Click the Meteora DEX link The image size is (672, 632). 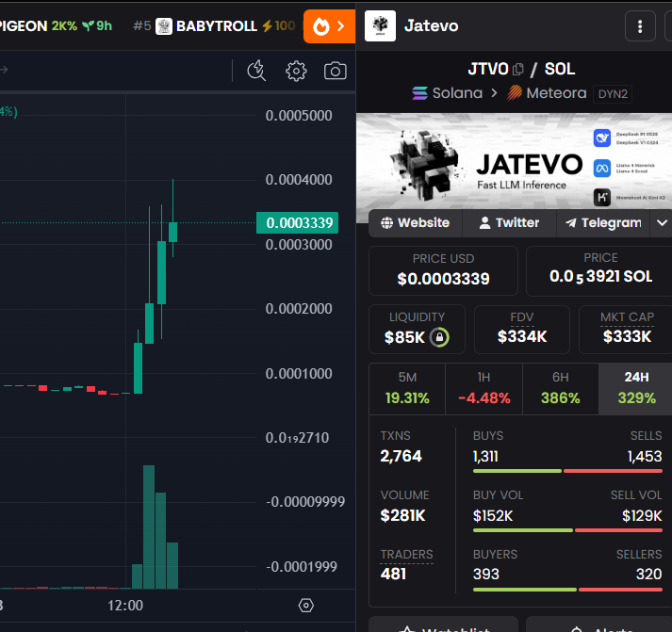[x=547, y=93]
